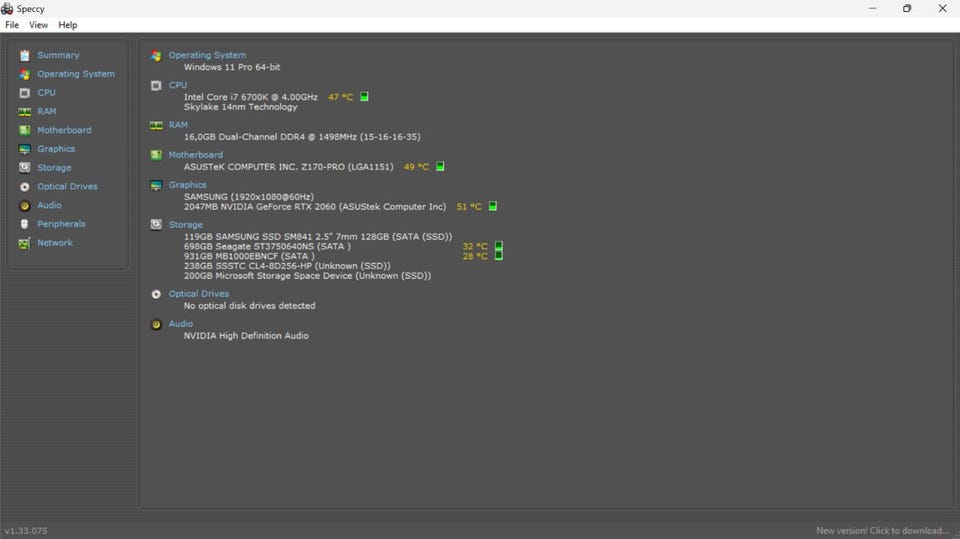Image resolution: width=960 pixels, height=539 pixels.
Task: Open the File menu
Action: tap(12, 25)
